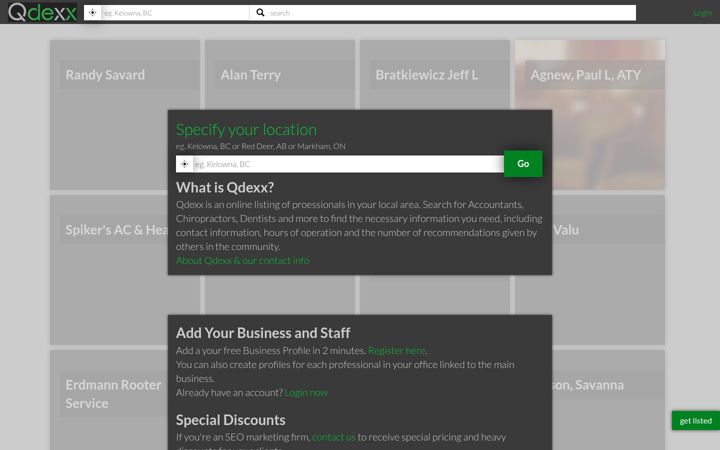This screenshot has width=720, height=450.
Task: Click the crosshair icon in the location dialog
Action: [185, 164]
